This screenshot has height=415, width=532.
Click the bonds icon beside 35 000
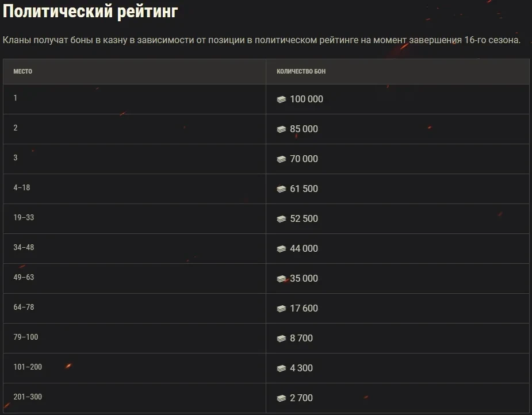[281, 279]
